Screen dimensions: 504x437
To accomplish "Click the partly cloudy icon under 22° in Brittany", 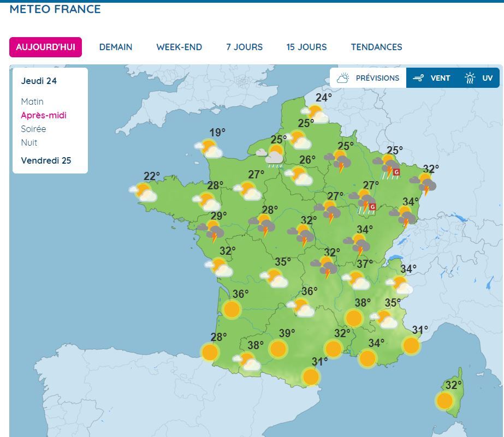I will click(144, 192).
